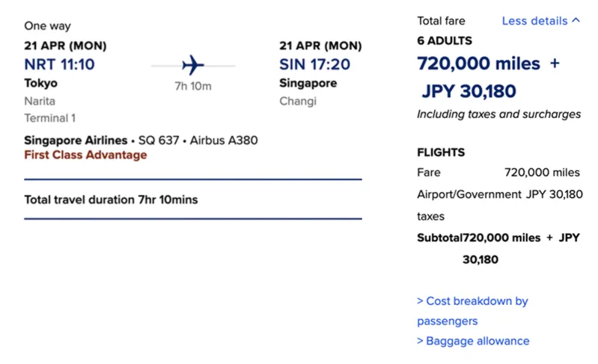Viewport: 598px width, 364px height.
Task: Click the First Class Advantage label
Action: click(85, 155)
